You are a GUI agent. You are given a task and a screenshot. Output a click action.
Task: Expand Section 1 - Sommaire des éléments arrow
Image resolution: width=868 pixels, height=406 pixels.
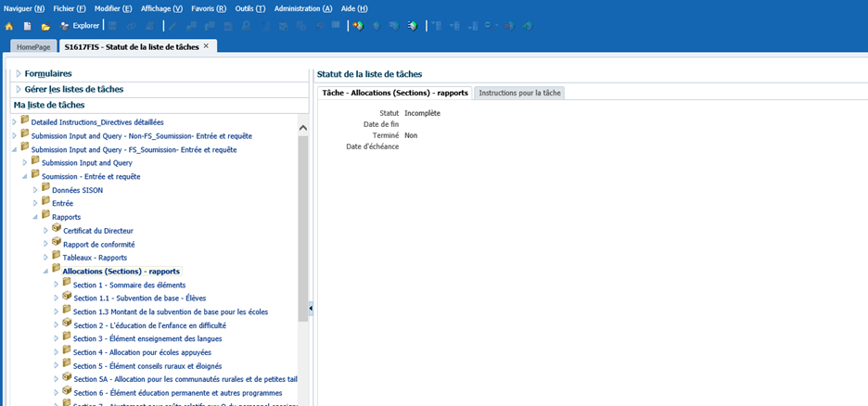point(57,285)
